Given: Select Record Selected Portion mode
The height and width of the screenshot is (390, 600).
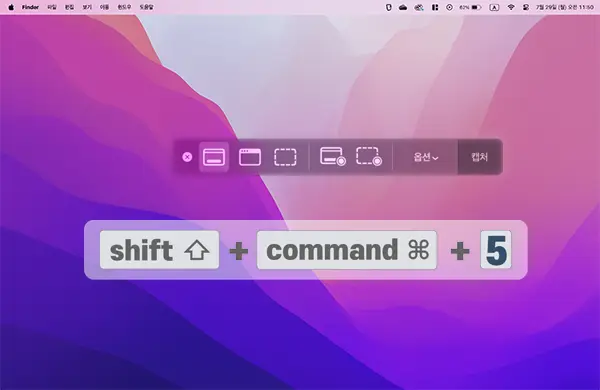Looking at the screenshot, I should pos(369,157).
